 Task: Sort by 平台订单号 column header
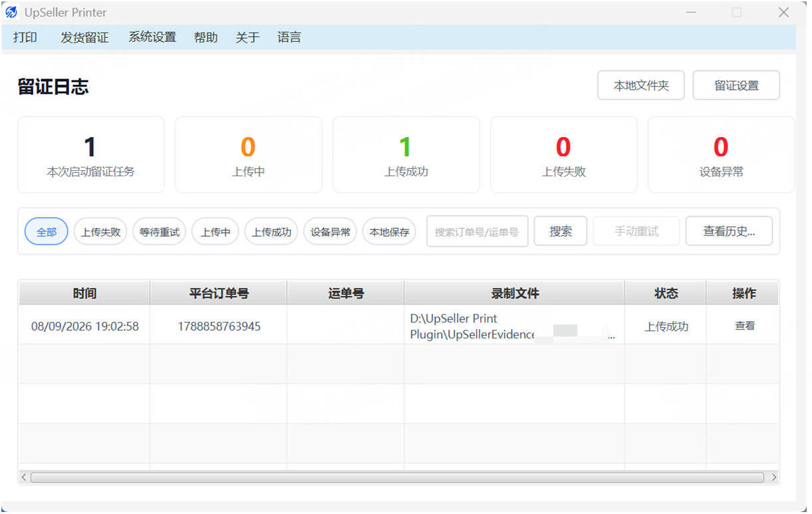click(x=219, y=293)
